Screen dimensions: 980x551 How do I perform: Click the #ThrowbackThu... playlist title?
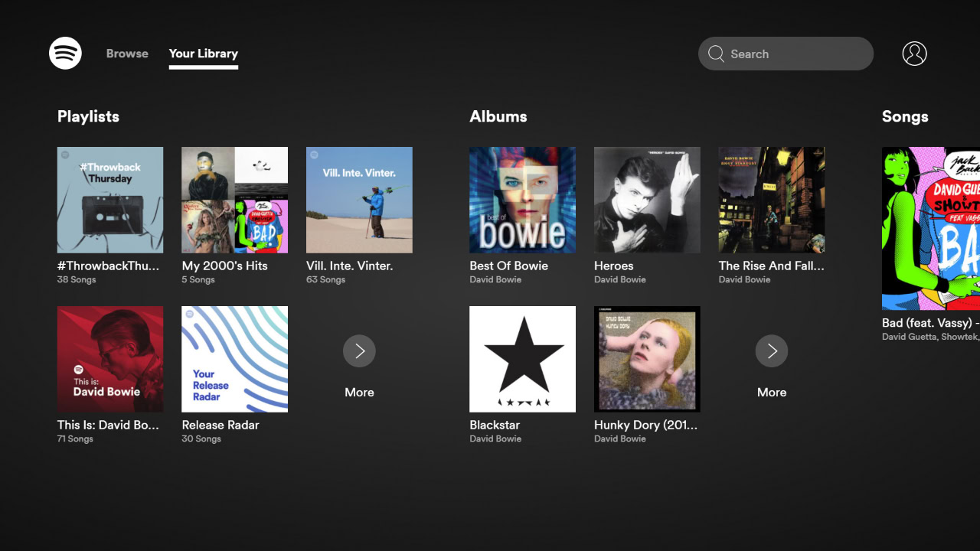pyautogui.click(x=109, y=266)
